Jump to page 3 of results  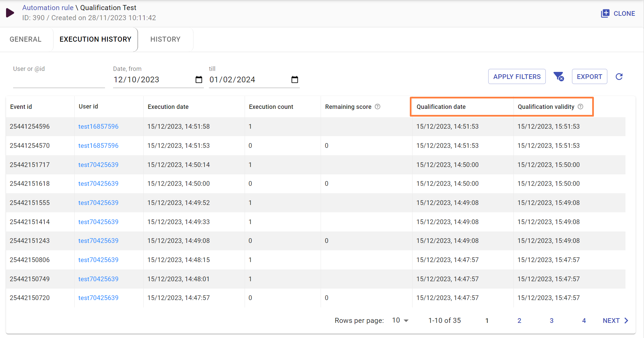551,321
